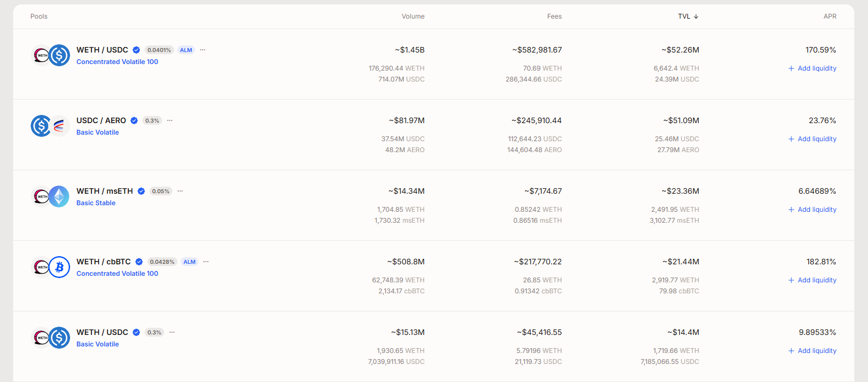
Task: Click verified badge next to WETH / cbBTC
Action: pyautogui.click(x=139, y=262)
